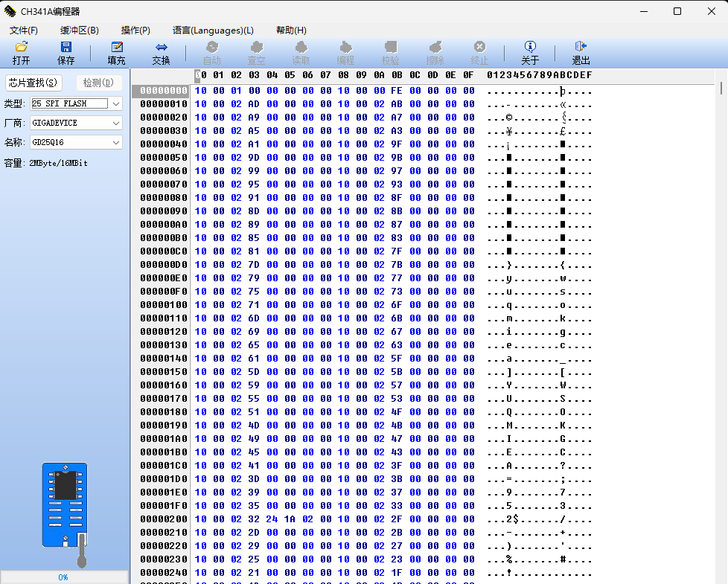728x584 pixels.
Task: Open the 语言(Languages)(L) menu
Action: click(213, 31)
